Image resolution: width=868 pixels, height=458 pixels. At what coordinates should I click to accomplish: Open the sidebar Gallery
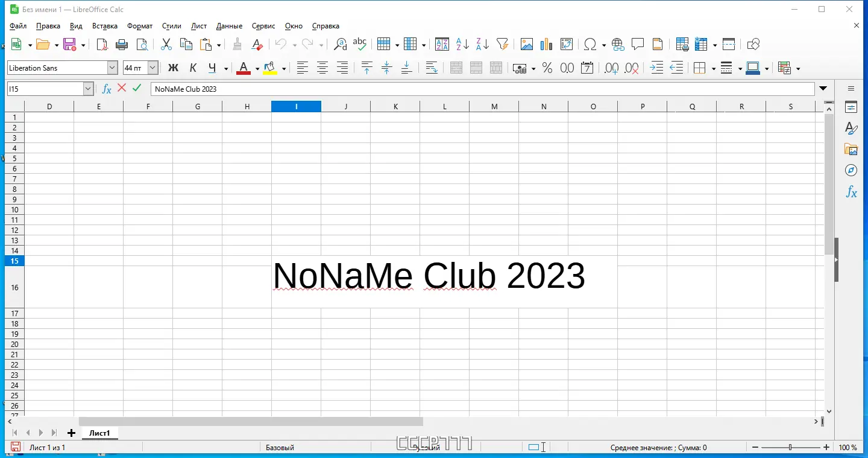pos(851,150)
